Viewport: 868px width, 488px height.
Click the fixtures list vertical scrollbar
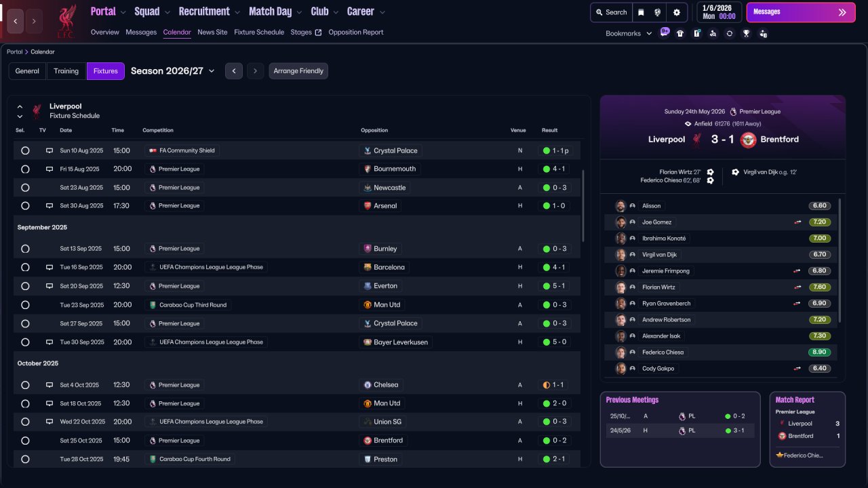tap(583, 206)
